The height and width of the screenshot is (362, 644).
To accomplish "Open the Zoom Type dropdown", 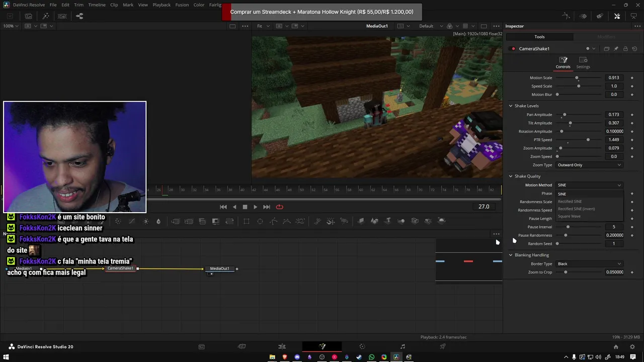I will point(589,165).
